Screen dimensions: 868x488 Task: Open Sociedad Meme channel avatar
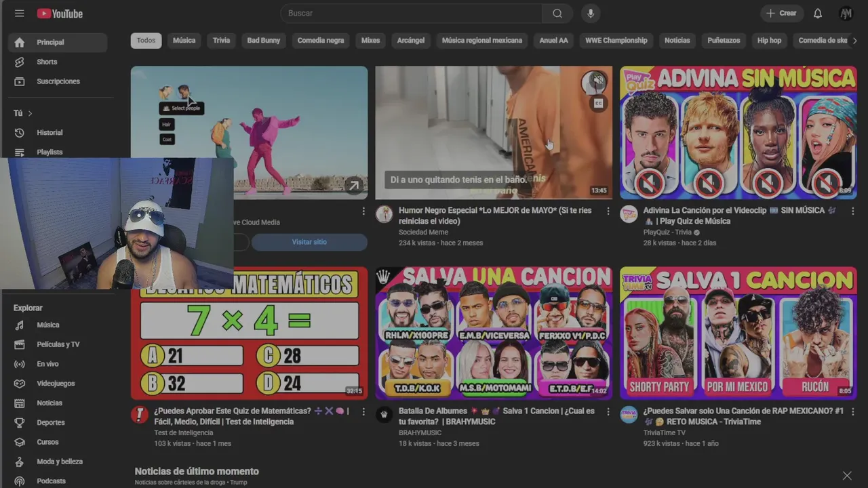click(384, 214)
